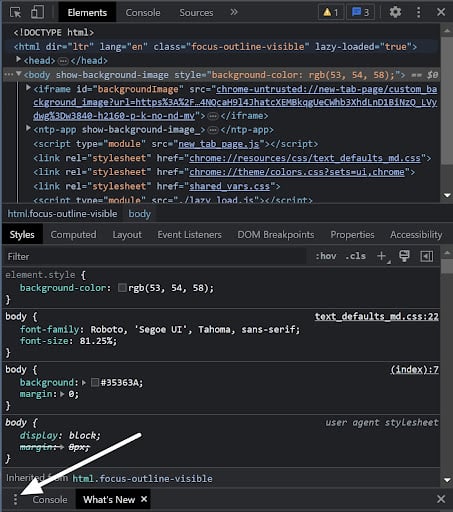Open the colors.css theme link
This screenshot has height=512, width=453.
point(297,172)
